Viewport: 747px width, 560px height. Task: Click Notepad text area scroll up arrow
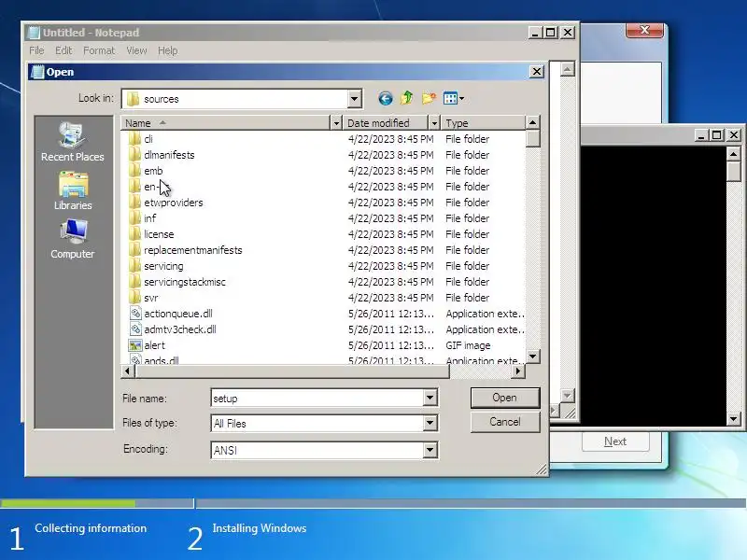pyautogui.click(x=567, y=69)
